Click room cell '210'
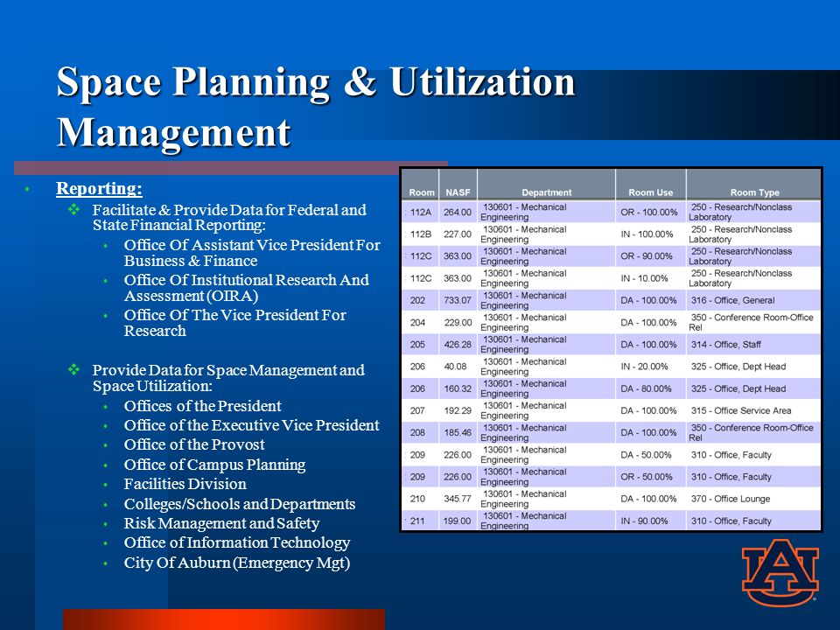 (x=417, y=499)
